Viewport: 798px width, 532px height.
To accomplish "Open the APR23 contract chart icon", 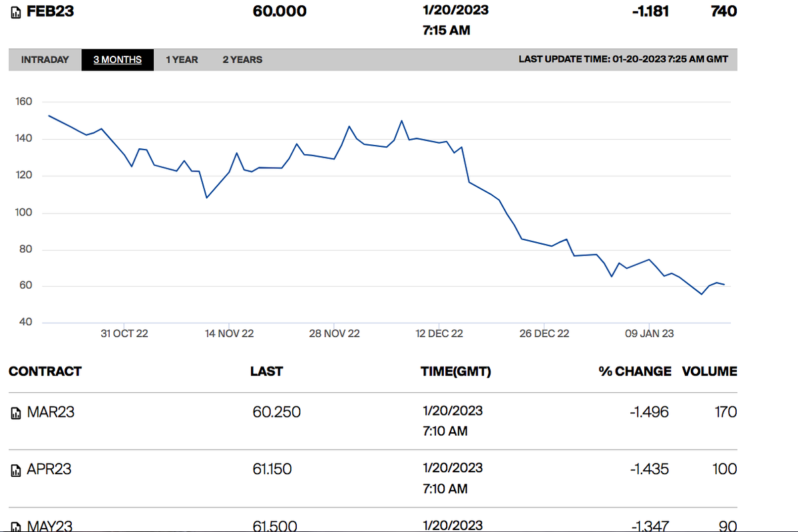I will [x=16, y=470].
